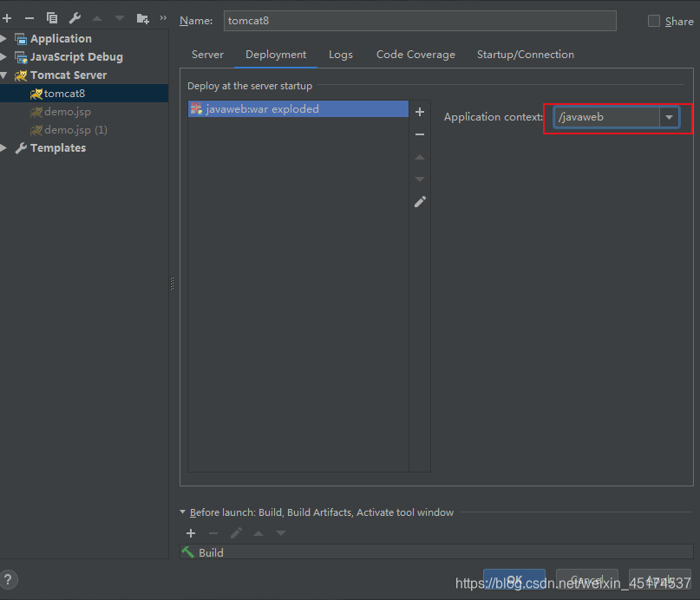Click the Cancel button
Viewport: 700px width, 600px height.
(587, 579)
